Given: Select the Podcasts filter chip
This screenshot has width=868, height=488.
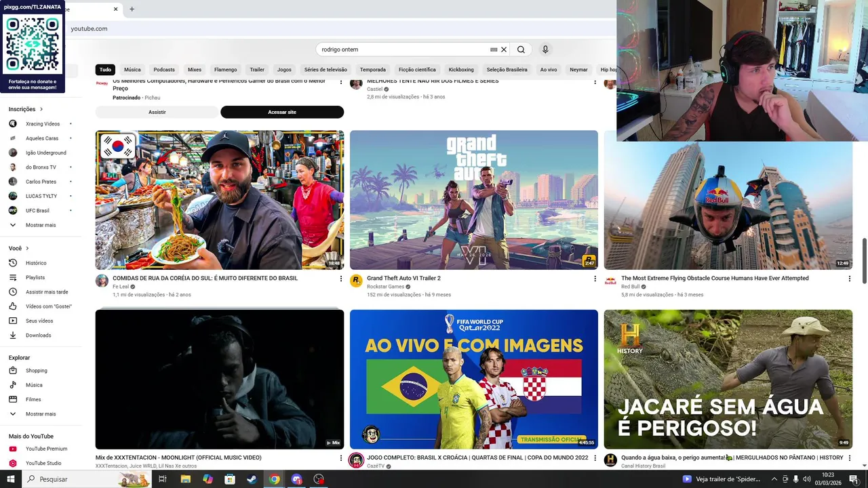Looking at the screenshot, I should pos(164,70).
